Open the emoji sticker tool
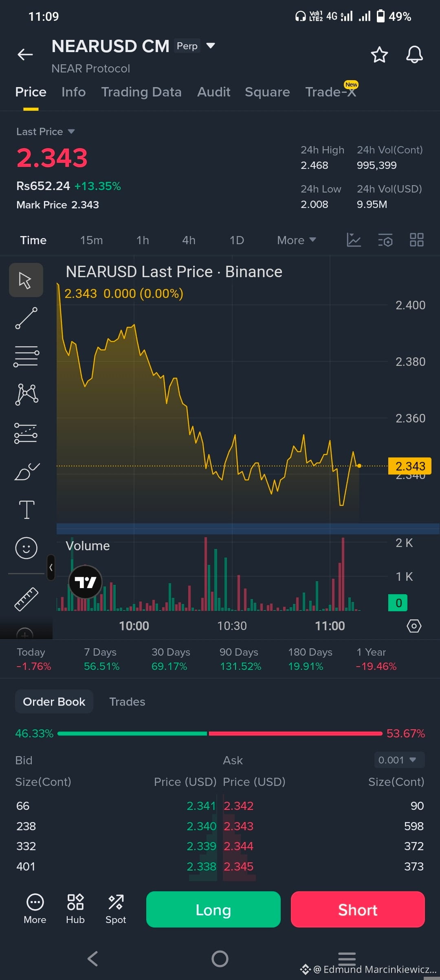Screen dimensions: 440x980 coord(26,548)
